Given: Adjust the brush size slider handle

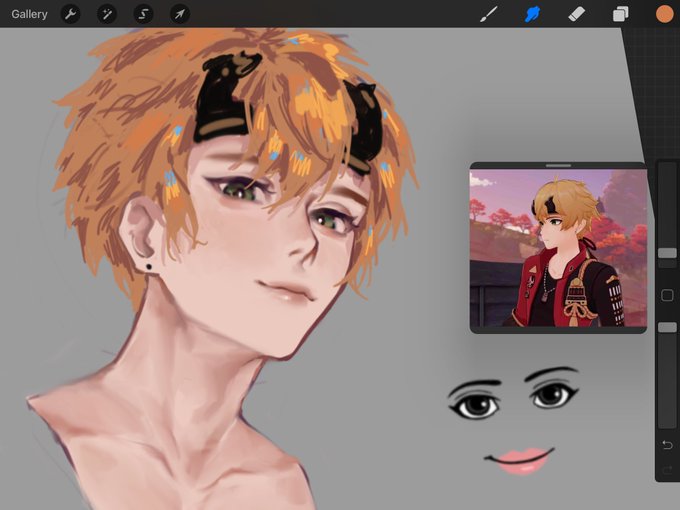Looking at the screenshot, I should (667, 253).
